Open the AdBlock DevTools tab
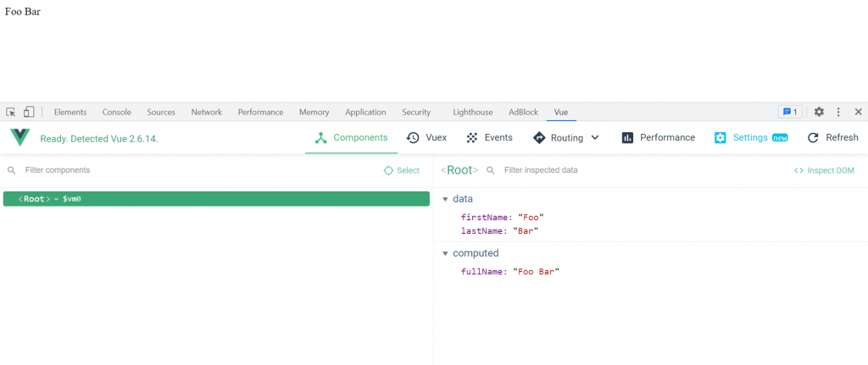 524,112
